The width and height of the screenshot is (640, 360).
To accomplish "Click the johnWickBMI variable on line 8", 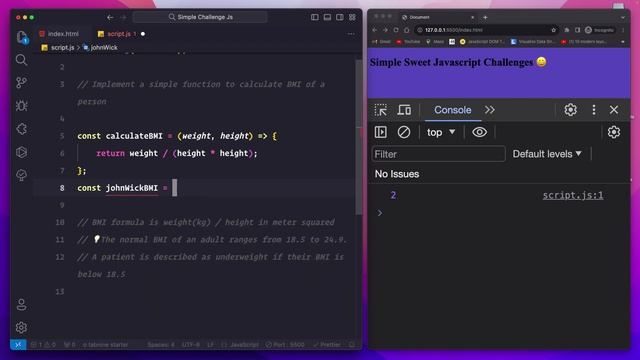I will (x=132, y=188).
